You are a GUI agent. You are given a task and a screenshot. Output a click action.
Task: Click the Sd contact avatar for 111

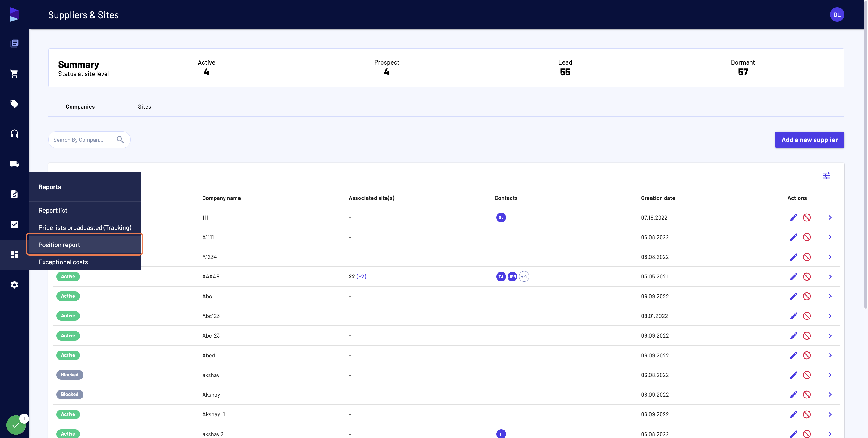pos(501,217)
